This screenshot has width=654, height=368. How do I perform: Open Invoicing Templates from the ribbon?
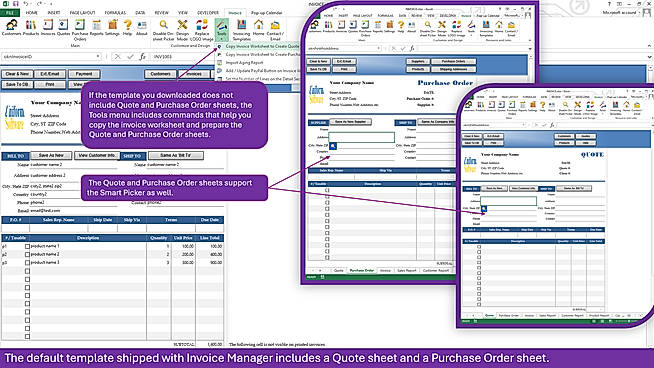pos(241,30)
